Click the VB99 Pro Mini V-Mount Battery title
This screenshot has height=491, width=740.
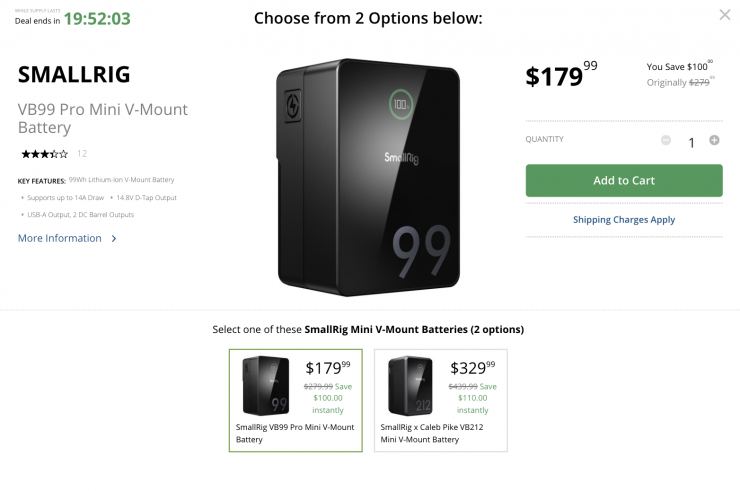[103, 118]
